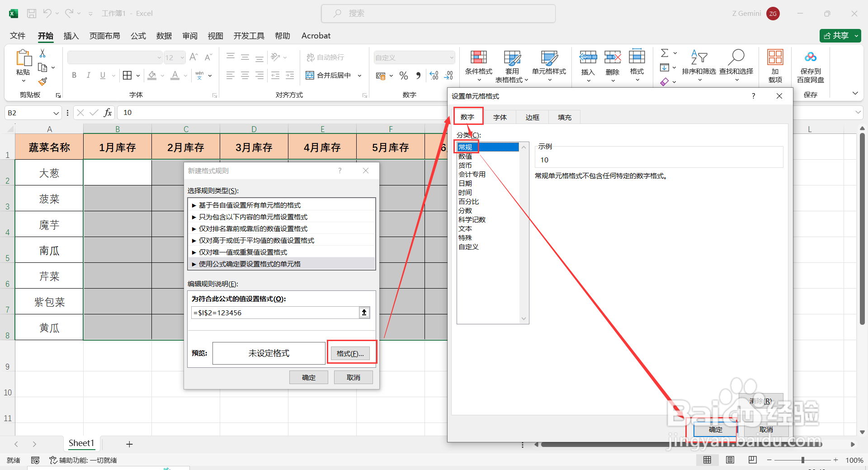Image resolution: width=868 pixels, height=470 pixels.
Task: Decrease font size with smaller A icon
Action: pyautogui.click(x=208, y=57)
